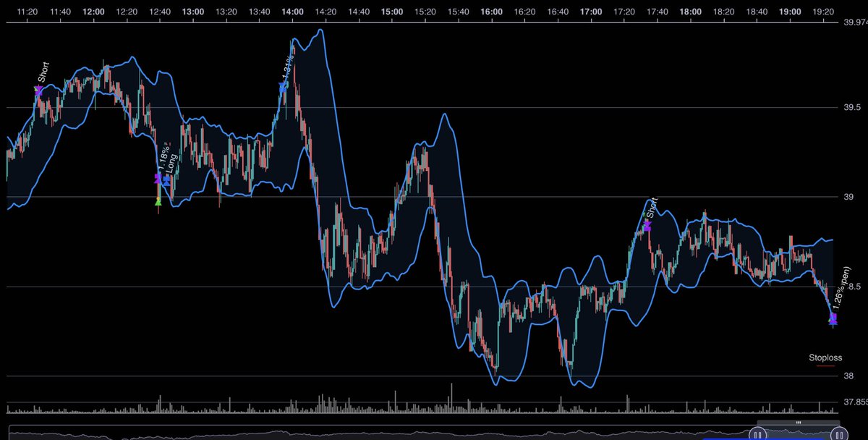
Task: Click the green arrow marker below 12:40 candle
Action: click(158, 201)
